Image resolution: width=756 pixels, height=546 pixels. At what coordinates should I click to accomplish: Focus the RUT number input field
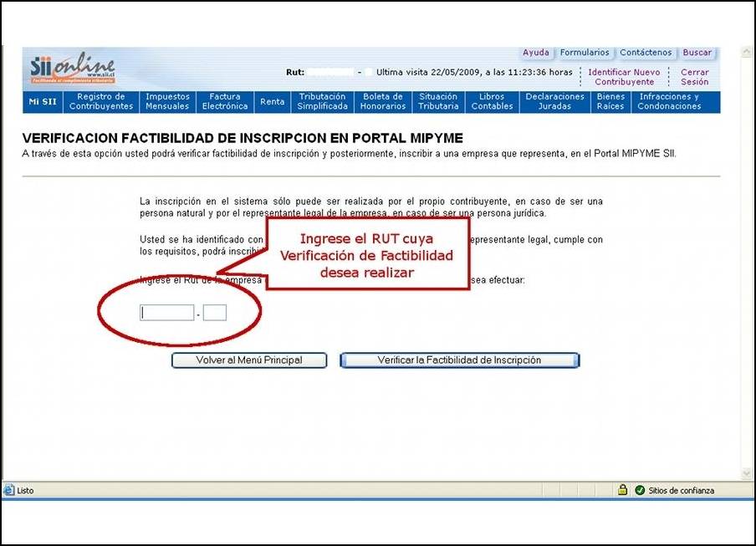(167, 313)
